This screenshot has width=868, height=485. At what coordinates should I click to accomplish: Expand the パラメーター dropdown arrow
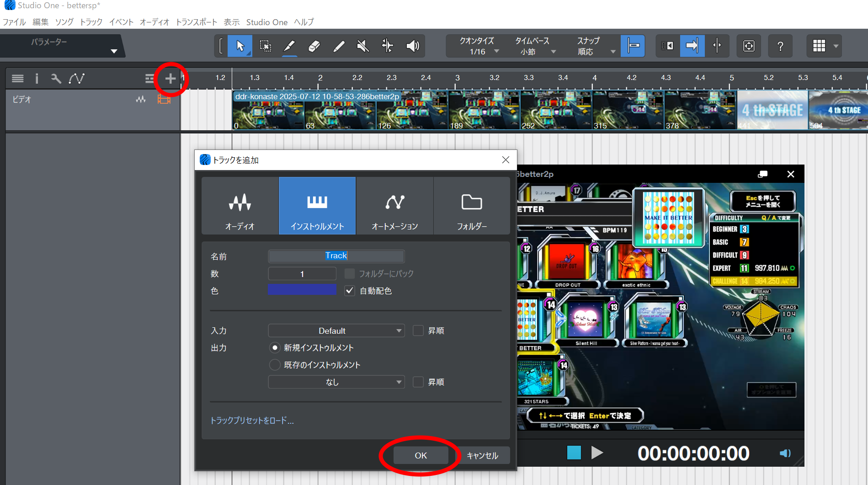[114, 51]
